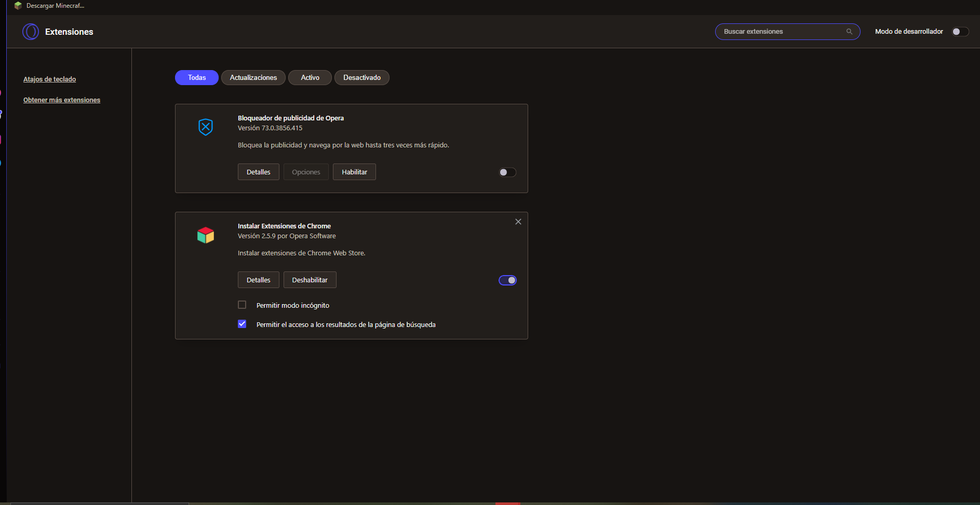Enable the Bloqueador de publicidad toggle switch

(x=507, y=172)
